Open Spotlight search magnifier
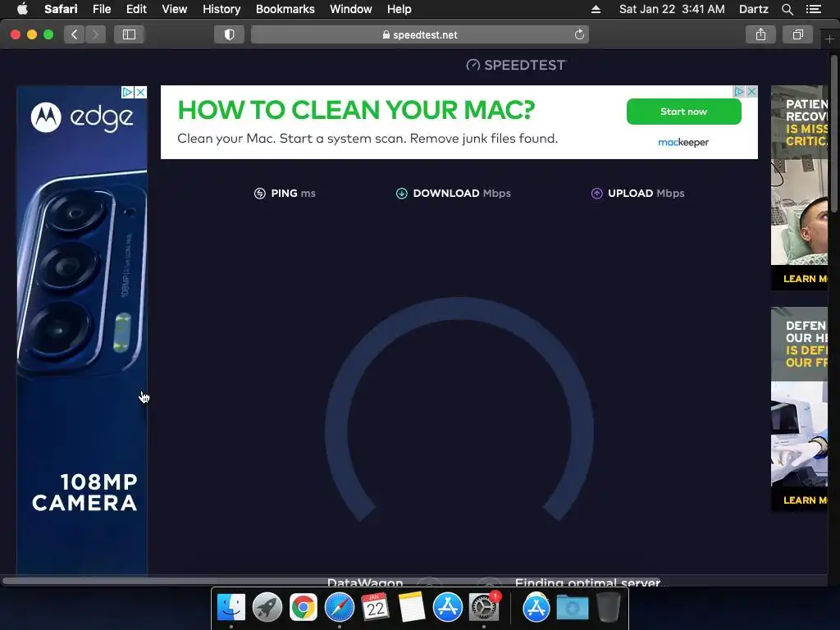The height and width of the screenshot is (630, 840). click(787, 9)
